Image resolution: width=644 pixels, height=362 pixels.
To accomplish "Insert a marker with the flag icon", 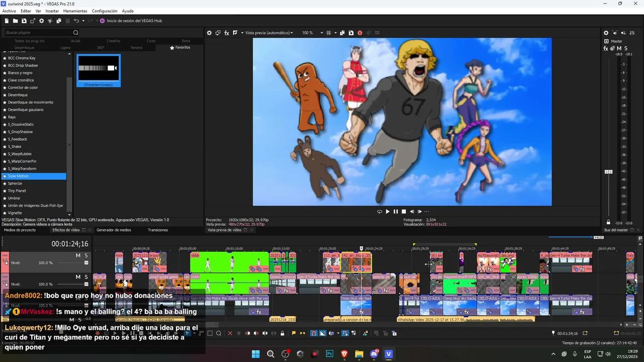I will (294, 333).
